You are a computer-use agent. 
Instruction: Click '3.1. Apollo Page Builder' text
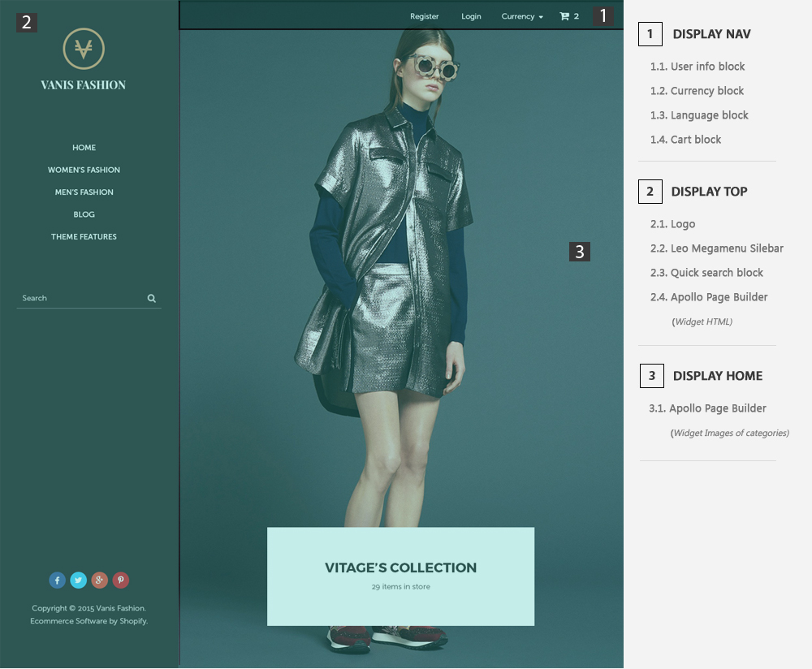point(707,408)
